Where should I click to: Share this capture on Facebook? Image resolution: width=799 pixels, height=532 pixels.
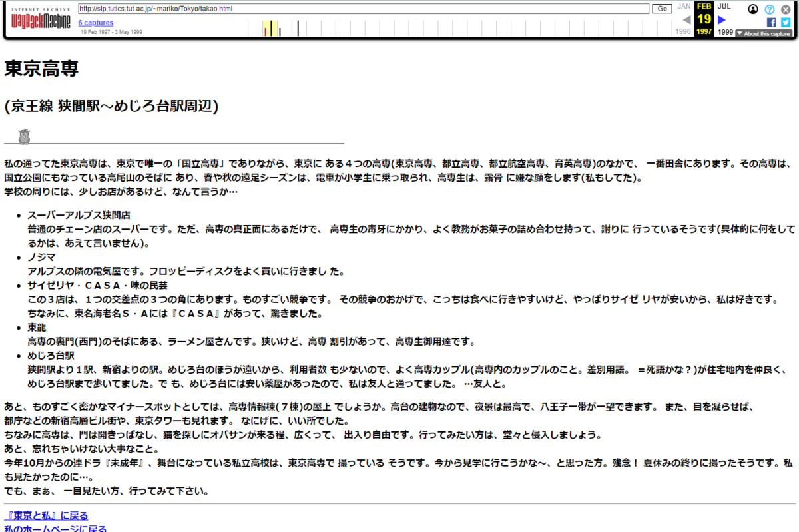(772, 22)
